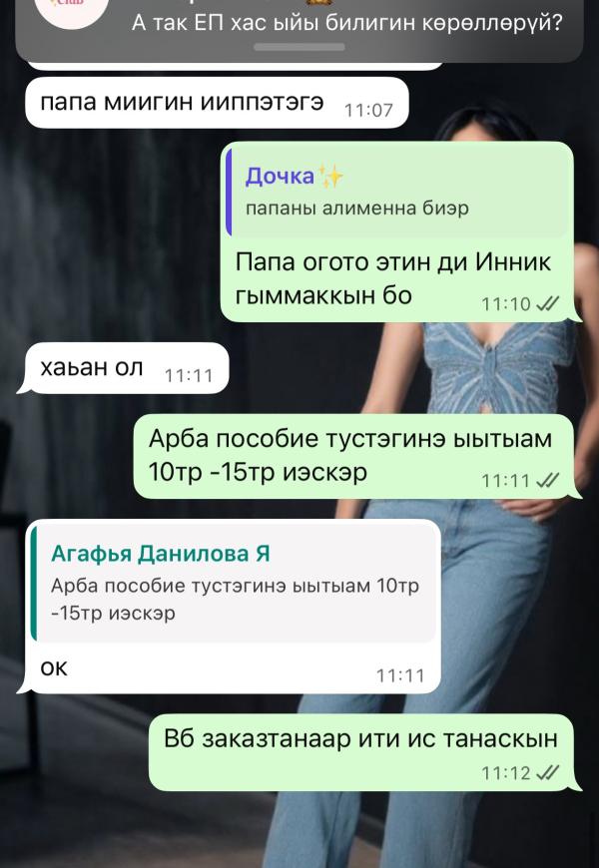Viewport: 599px width, 868px height.
Task: Tap the 'ок' reply message text
Action: 54,668
